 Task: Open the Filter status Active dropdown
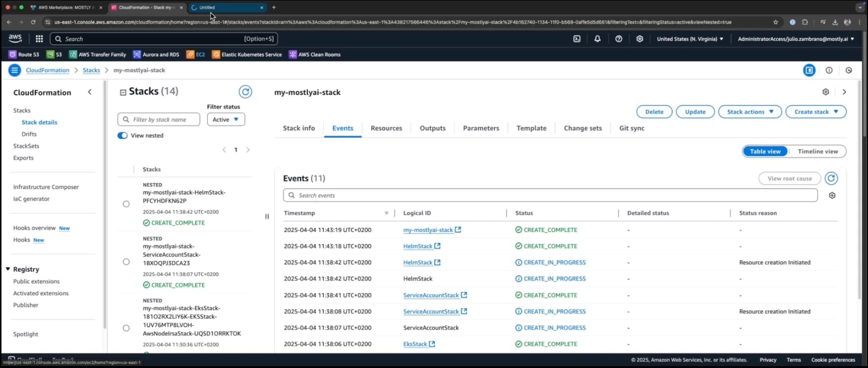click(226, 119)
